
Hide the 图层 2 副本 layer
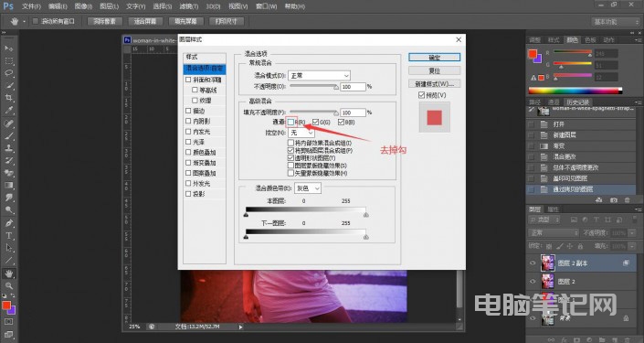click(533, 263)
